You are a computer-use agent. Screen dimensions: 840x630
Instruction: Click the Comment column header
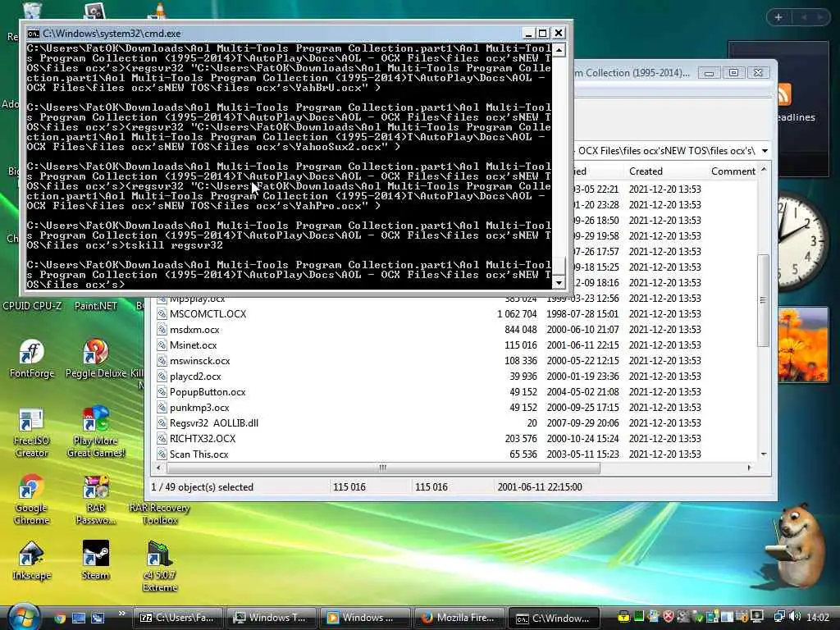click(x=733, y=171)
